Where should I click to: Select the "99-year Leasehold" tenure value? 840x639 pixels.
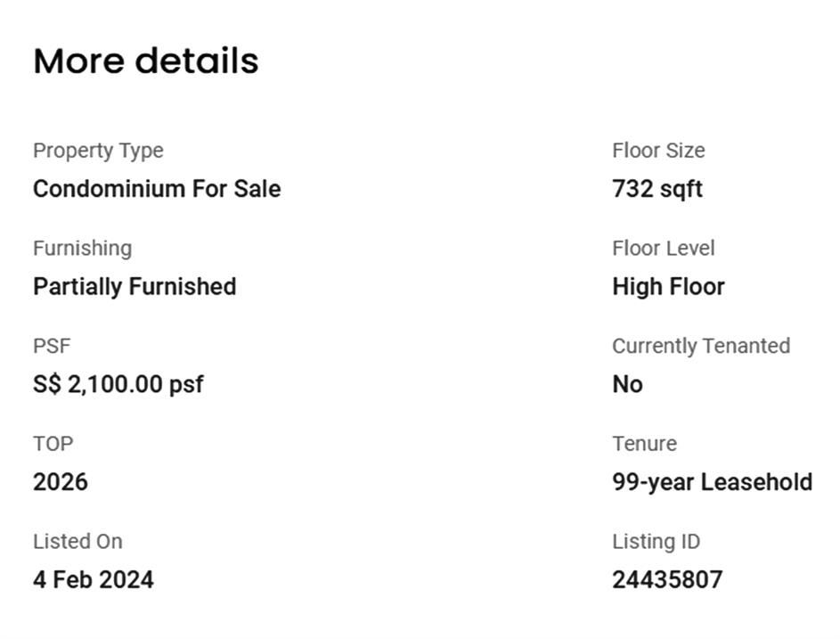click(712, 482)
